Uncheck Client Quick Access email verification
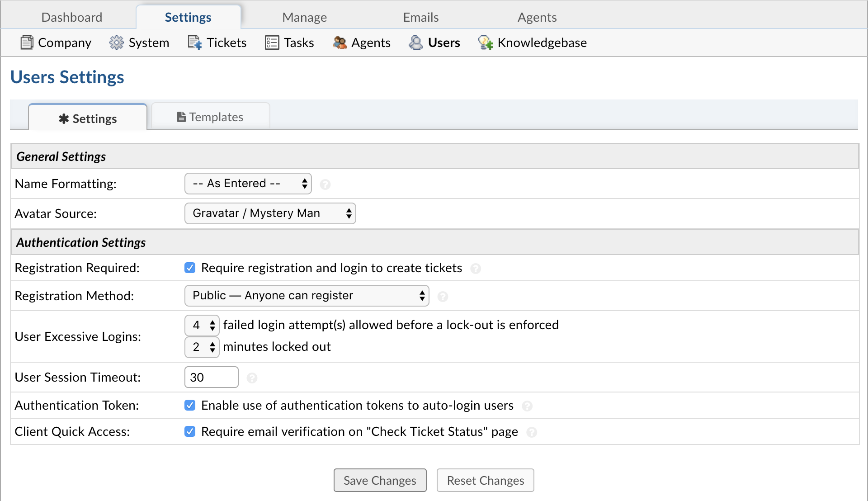 pyautogui.click(x=189, y=432)
